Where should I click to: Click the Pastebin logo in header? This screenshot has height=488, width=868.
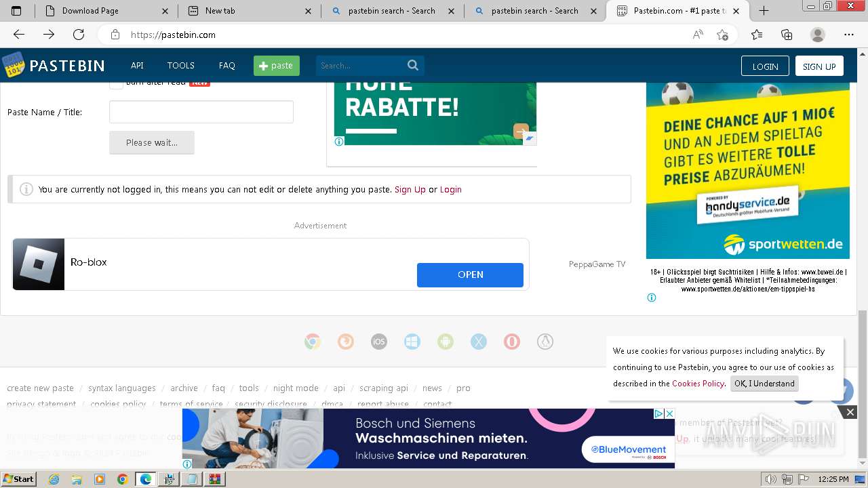[53, 65]
